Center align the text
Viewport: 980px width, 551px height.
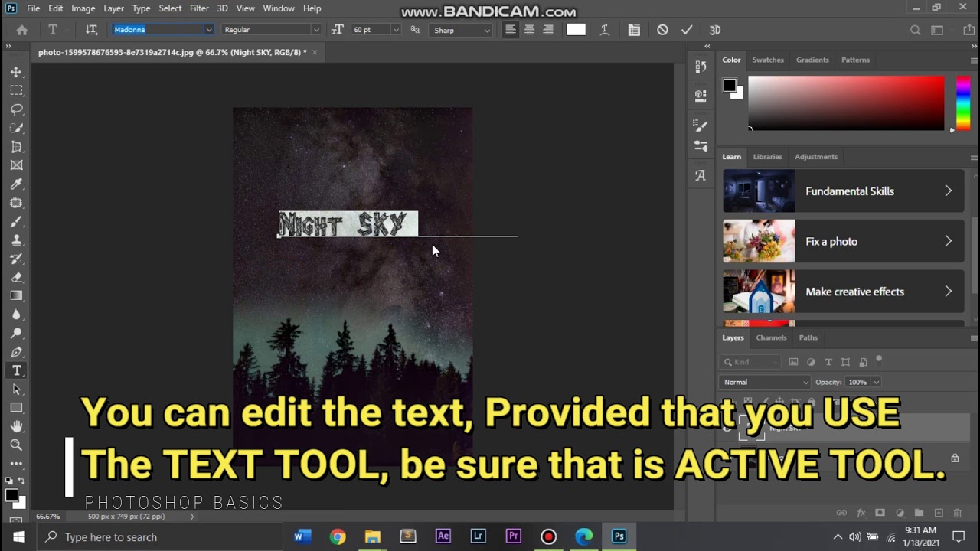[529, 30]
